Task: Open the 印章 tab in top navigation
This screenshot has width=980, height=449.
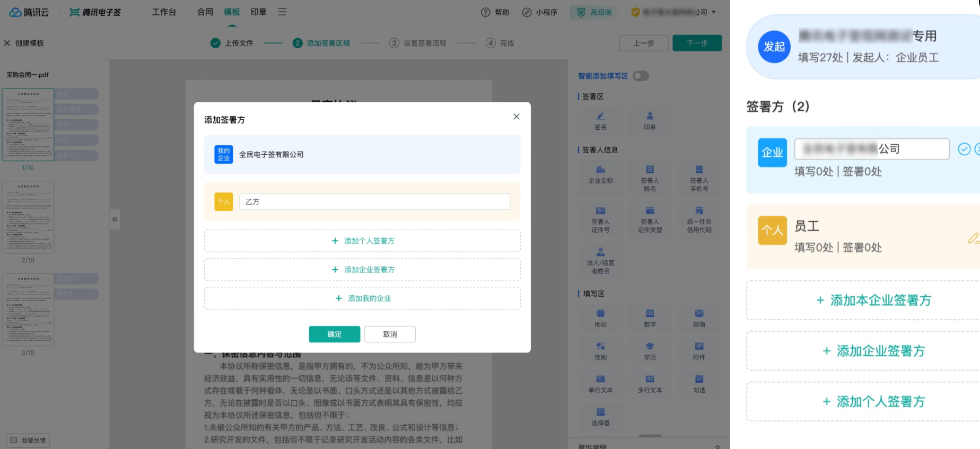Action: [x=258, y=12]
